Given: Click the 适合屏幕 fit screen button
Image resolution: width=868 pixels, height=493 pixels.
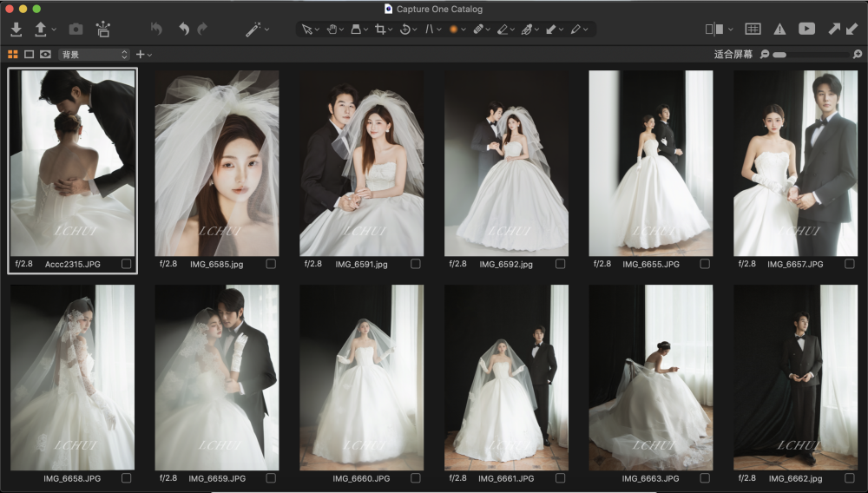Looking at the screenshot, I should (733, 55).
